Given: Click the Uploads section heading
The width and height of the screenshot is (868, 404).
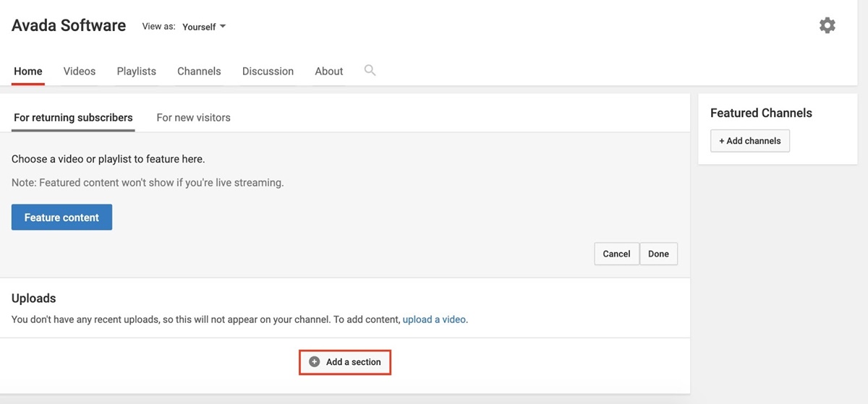Looking at the screenshot, I should pyautogui.click(x=34, y=298).
